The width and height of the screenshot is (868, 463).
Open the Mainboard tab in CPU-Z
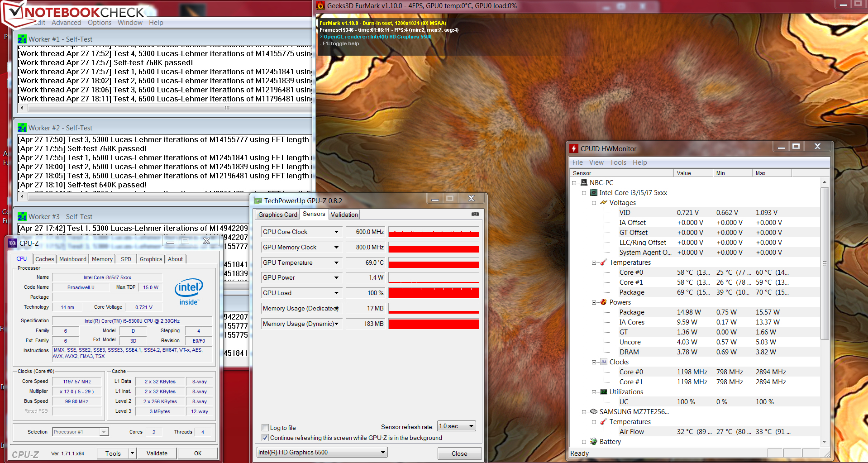click(73, 259)
